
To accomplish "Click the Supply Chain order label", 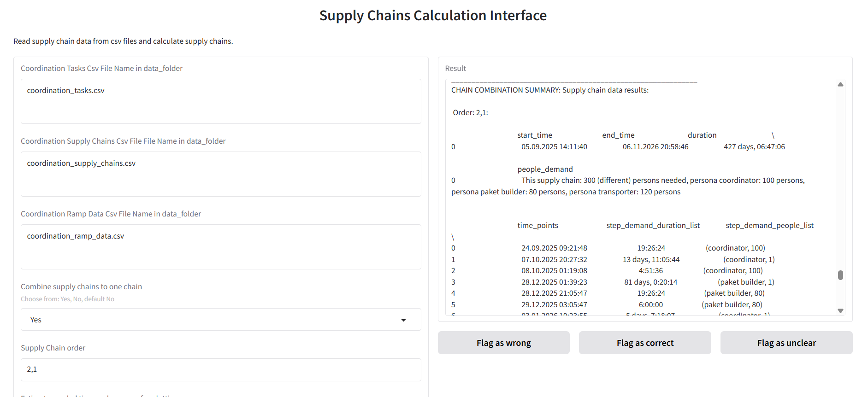I will 53,348.
